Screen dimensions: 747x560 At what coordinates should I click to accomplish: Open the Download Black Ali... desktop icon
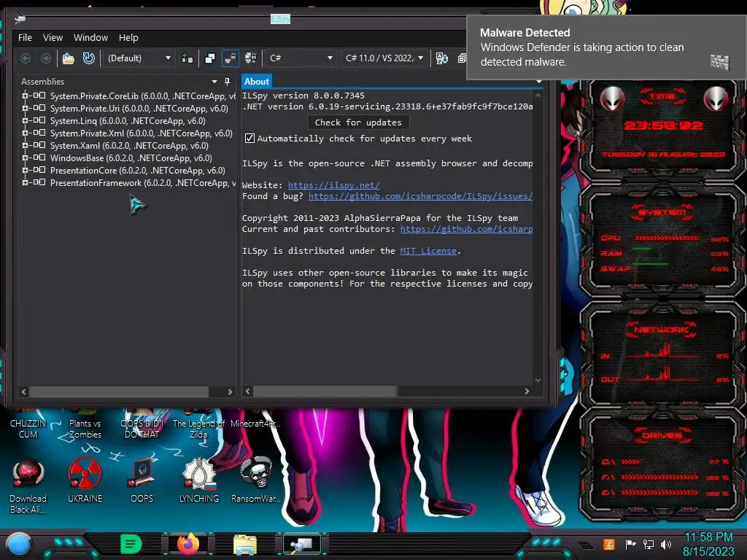(28, 486)
